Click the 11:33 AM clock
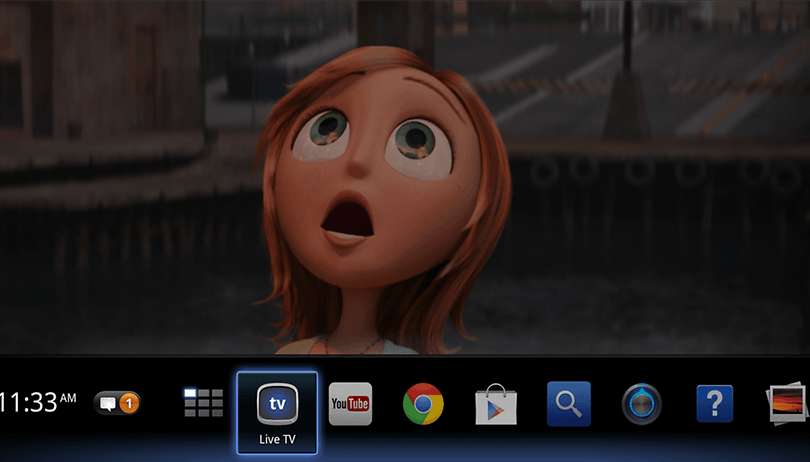This screenshot has height=462, width=810. [x=38, y=403]
